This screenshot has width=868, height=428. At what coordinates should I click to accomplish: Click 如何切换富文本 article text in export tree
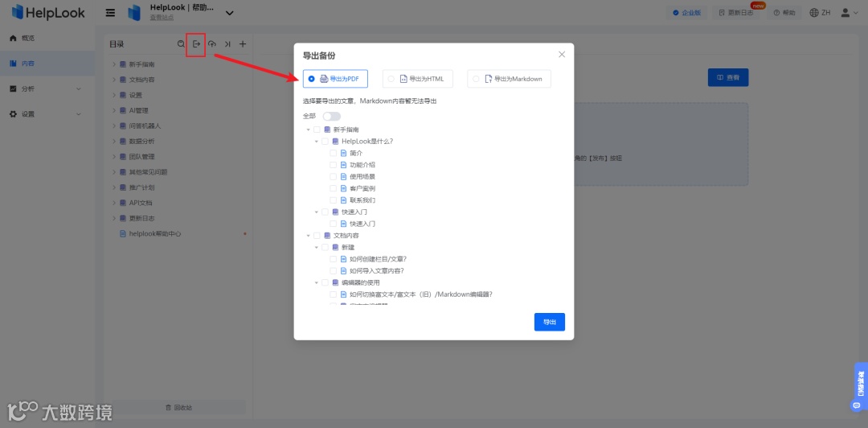pos(421,294)
